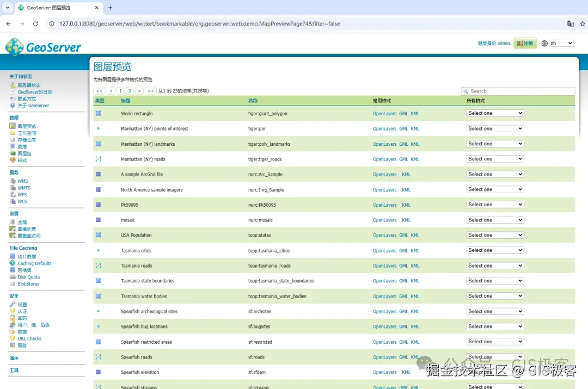The image size is (588, 389).
Task: Bookmark the page with the star icon
Action: (583, 23)
